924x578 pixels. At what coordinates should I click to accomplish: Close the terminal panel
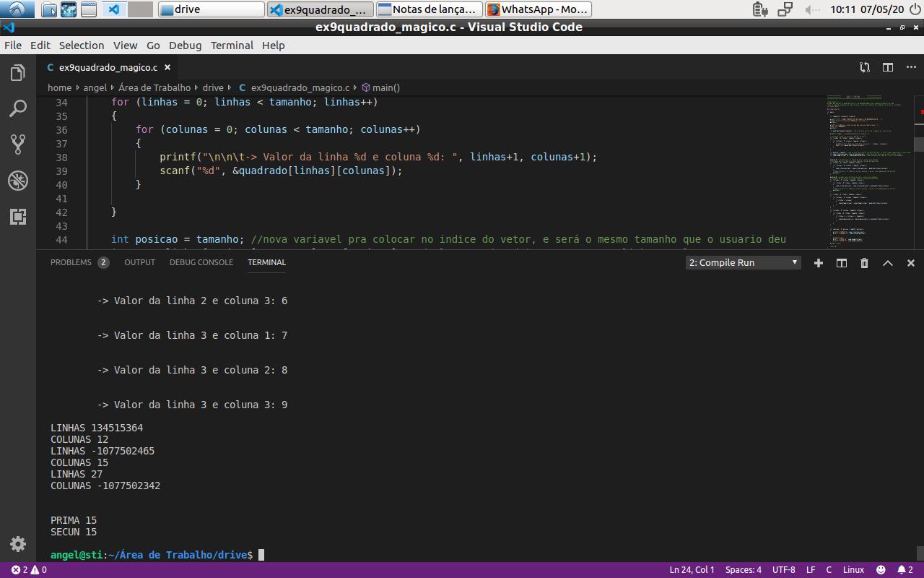pos(911,263)
